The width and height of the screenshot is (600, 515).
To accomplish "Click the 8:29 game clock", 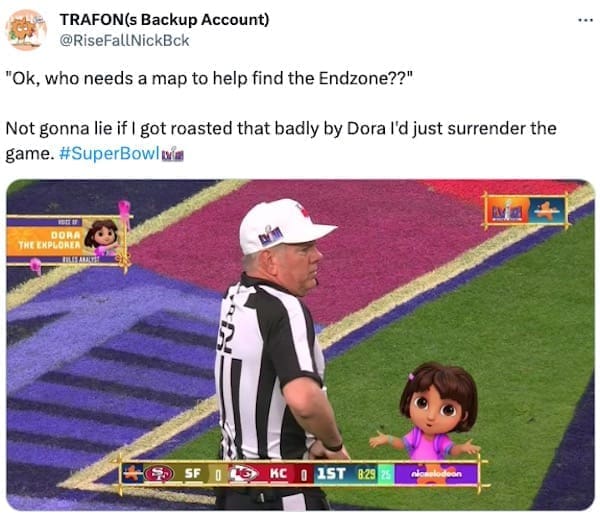I will [367, 474].
